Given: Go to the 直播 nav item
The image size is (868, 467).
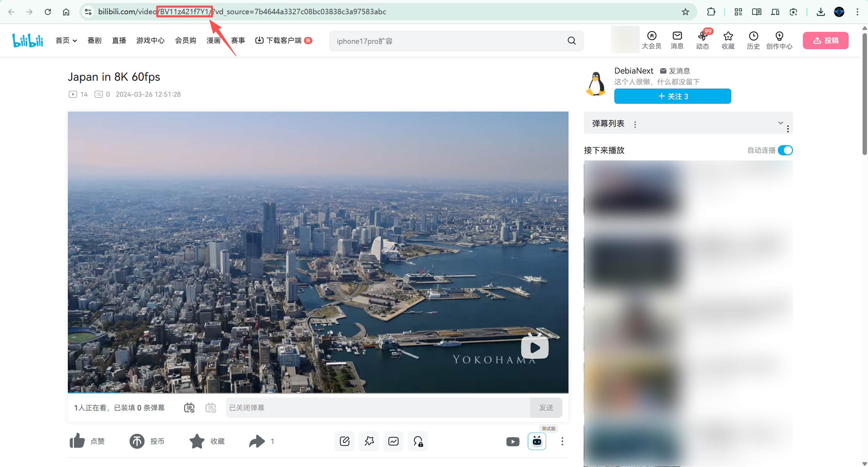Looking at the screenshot, I should click(119, 41).
